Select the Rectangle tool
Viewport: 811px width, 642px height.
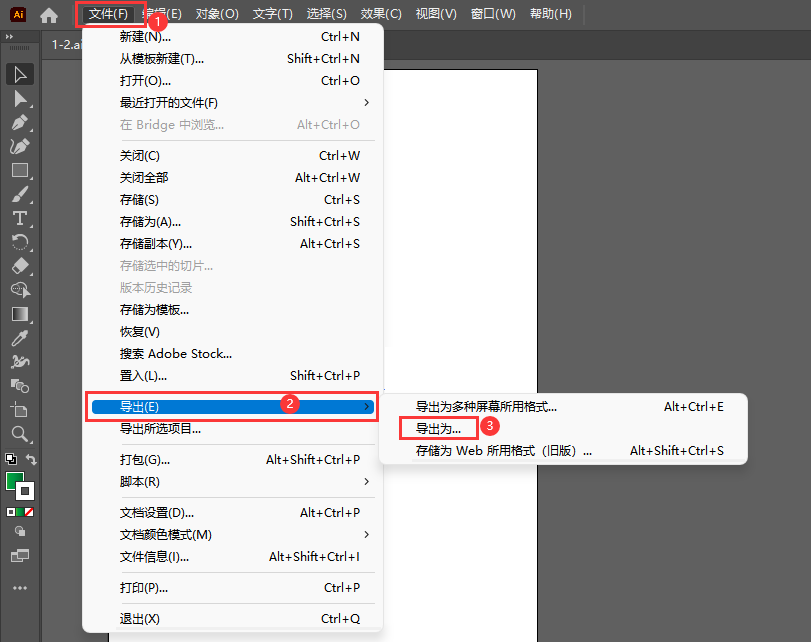point(20,170)
